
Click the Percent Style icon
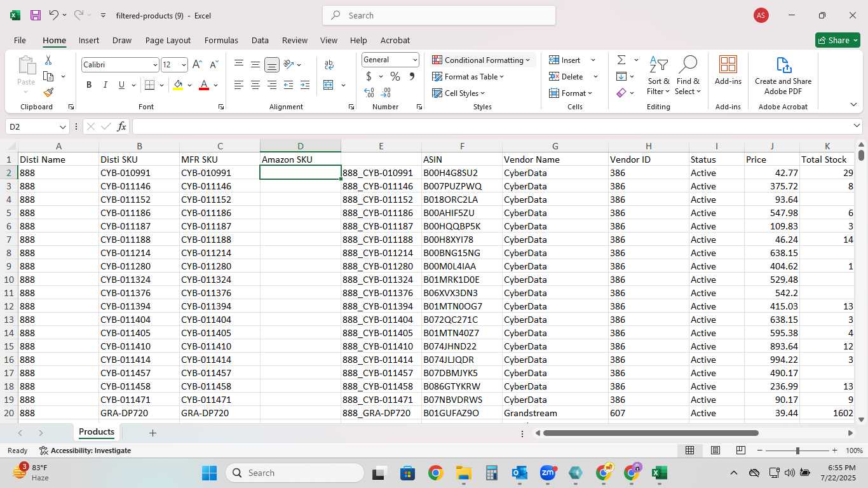coord(395,77)
